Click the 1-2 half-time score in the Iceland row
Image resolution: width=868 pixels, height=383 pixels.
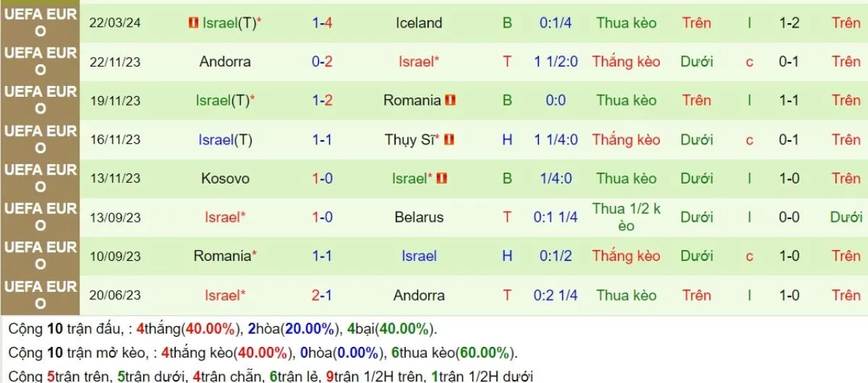click(x=788, y=23)
